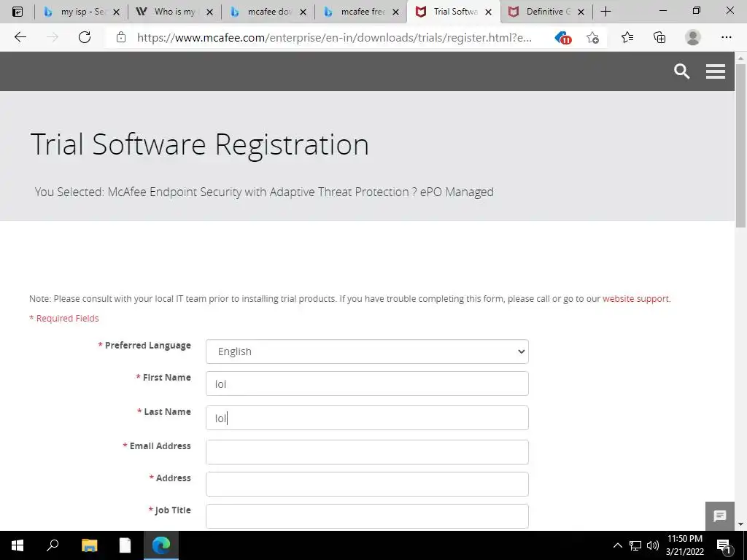This screenshot has width=747, height=560.
Task: Open McAfee site search magnifier
Action: point(682,71)
